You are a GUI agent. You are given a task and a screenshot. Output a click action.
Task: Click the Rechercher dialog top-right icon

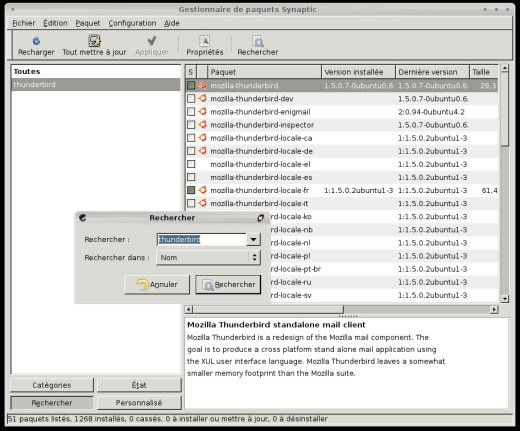261,218
